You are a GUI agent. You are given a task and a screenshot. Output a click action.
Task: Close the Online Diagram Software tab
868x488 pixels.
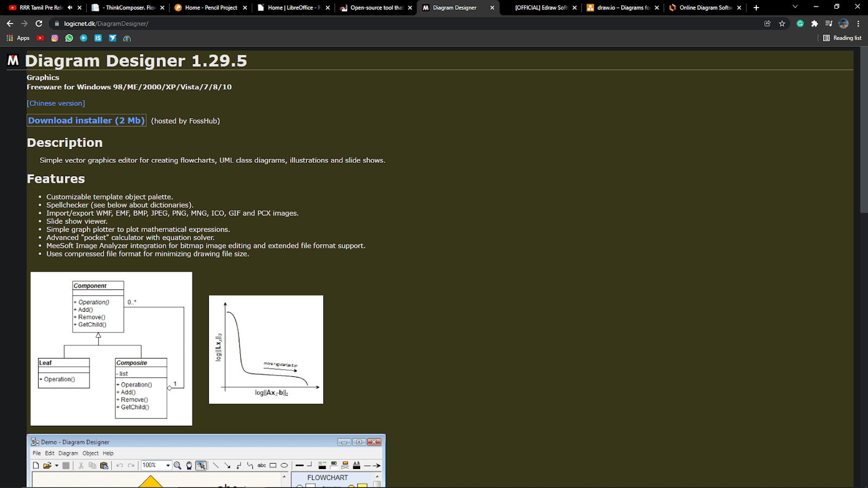739,8
